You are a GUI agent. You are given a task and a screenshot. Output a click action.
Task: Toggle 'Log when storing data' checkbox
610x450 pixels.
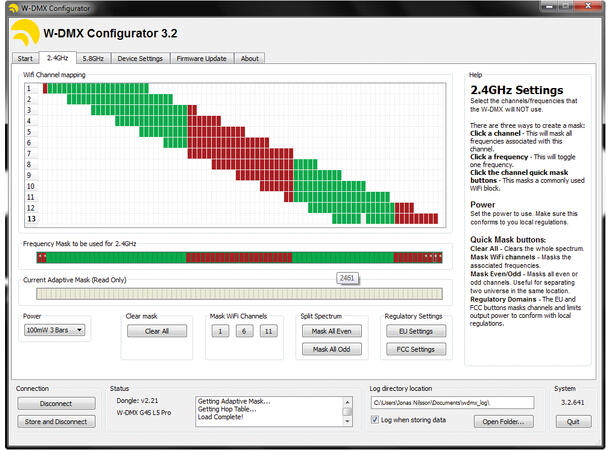(x=375, y=420)
